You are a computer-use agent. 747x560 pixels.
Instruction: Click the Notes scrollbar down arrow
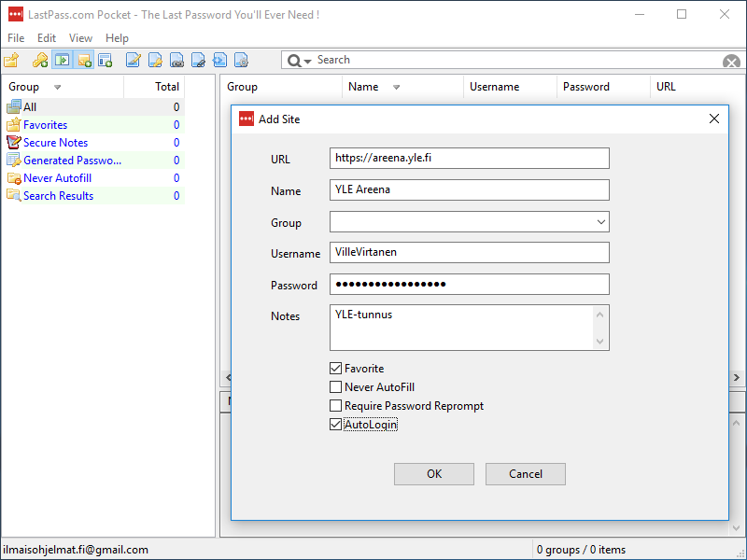[599, 341]
